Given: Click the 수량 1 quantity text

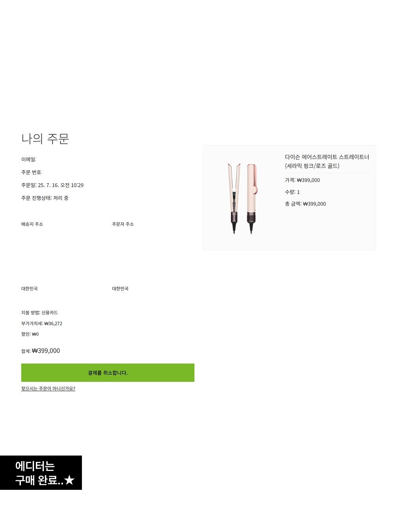Looking at the screenshot, I should coord(292,192).
